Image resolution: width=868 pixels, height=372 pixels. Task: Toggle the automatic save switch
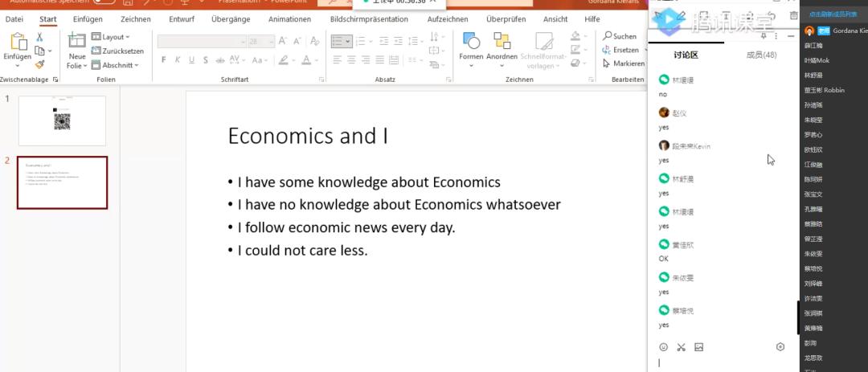click(104, 2)
